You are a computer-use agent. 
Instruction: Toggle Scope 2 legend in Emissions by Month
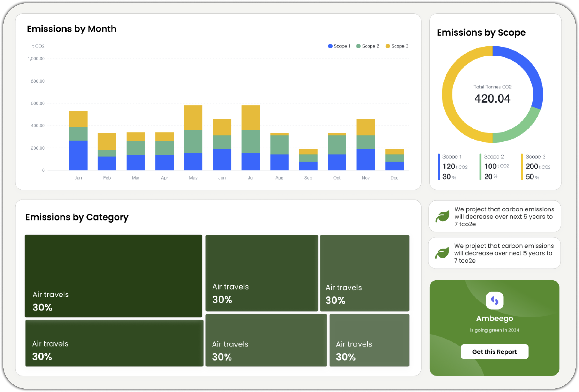(x=367, y=46)
